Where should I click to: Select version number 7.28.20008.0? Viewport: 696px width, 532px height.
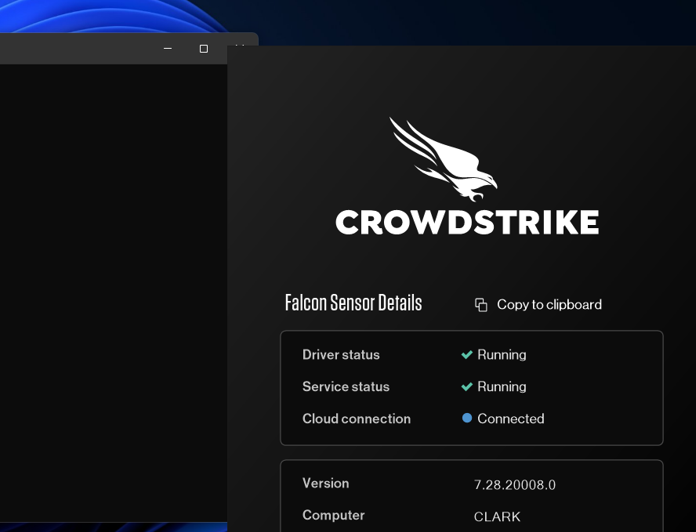tap(514, 485)
